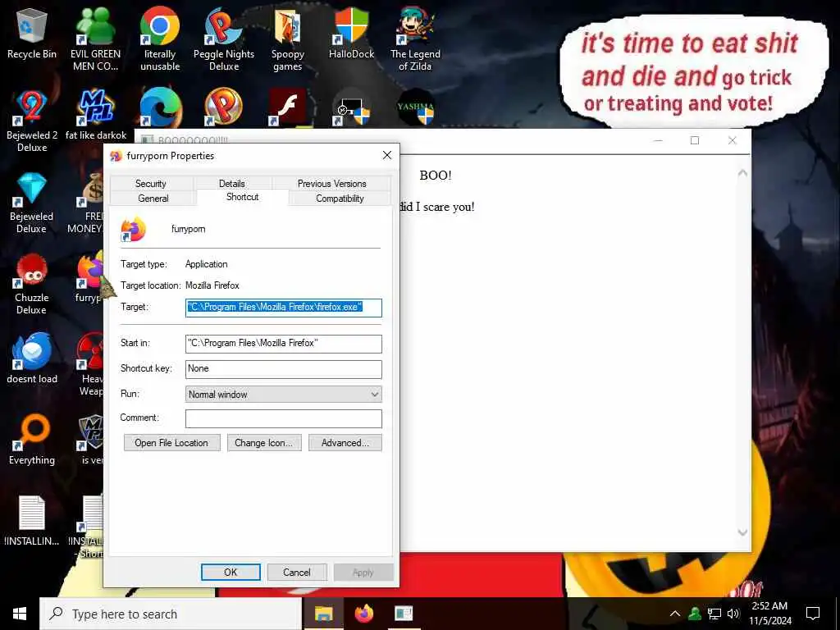This screenshot has width=840, height=630.
Task: Show hidden system tray icons
Action: point(675,614)
